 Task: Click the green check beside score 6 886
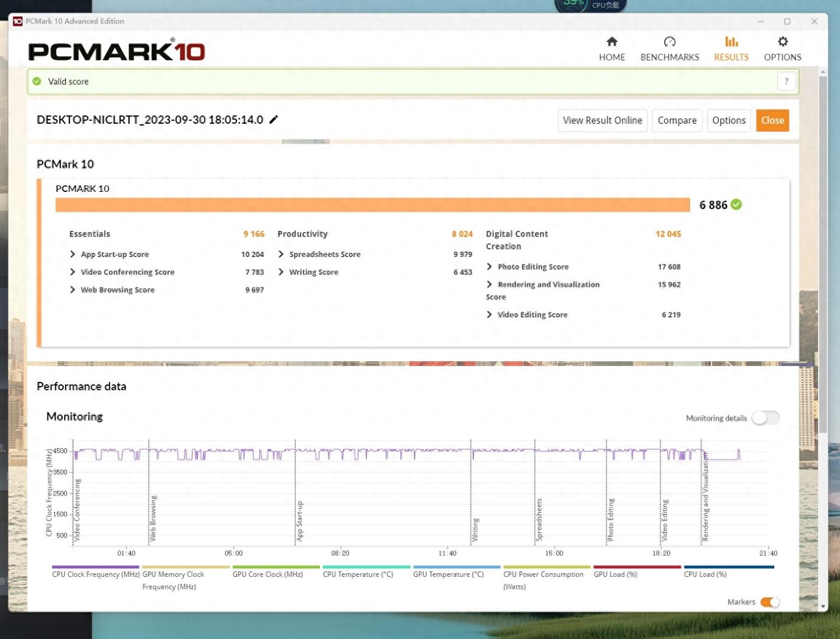pyautogui.click(x=736, y=205)
